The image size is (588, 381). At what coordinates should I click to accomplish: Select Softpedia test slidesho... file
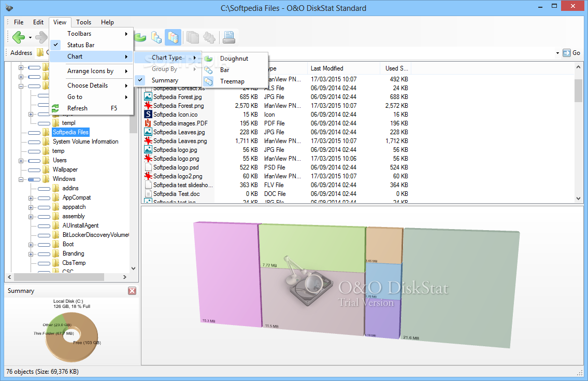183,185
